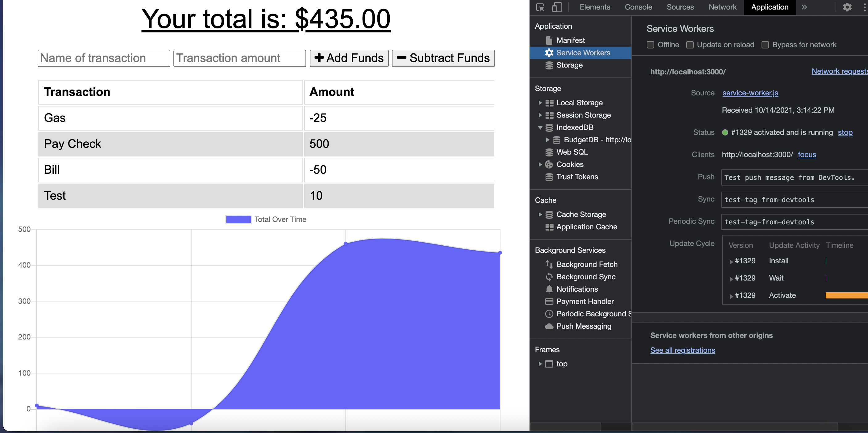
Task: Enable Bypass for network
Action: coord(765,44)
